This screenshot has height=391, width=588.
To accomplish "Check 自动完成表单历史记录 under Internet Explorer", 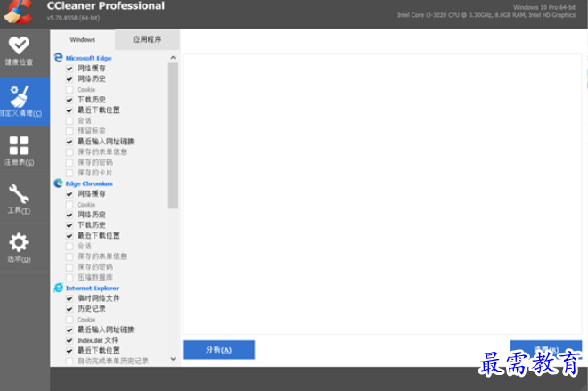I will [x=69, y=362].
